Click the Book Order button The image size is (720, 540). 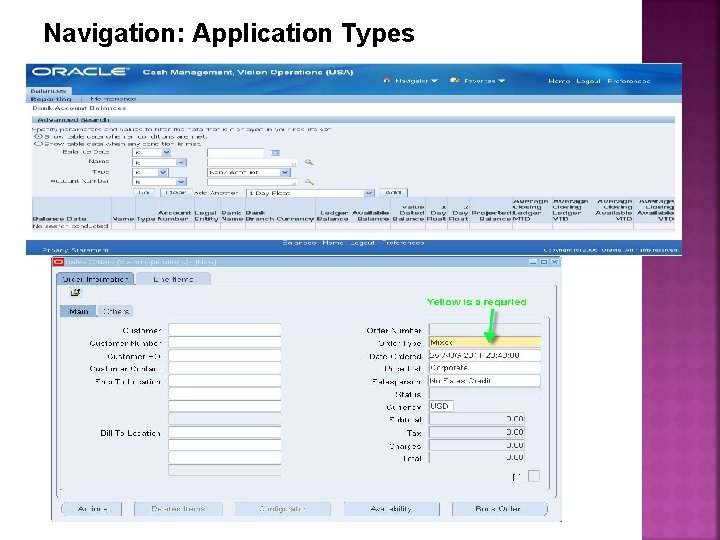(498, 509)
